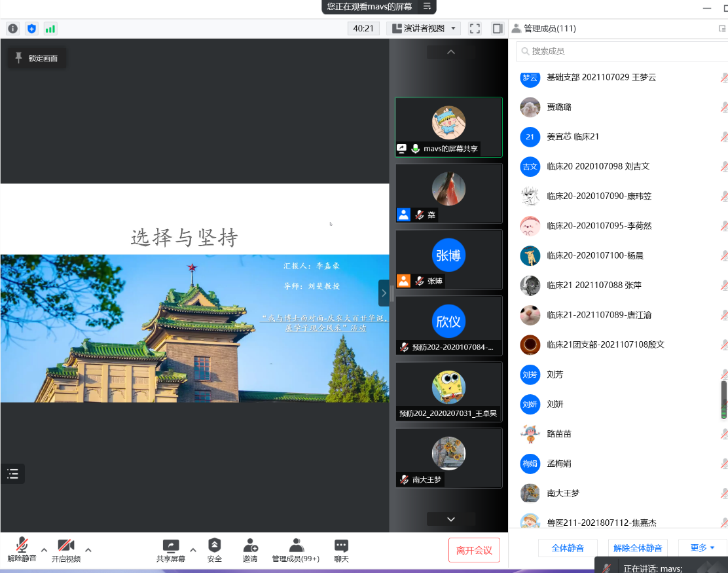Click Mute All (全体静音) button
Image resolution: width=728 pixels, height=573 pixels.
click(567, 548)
